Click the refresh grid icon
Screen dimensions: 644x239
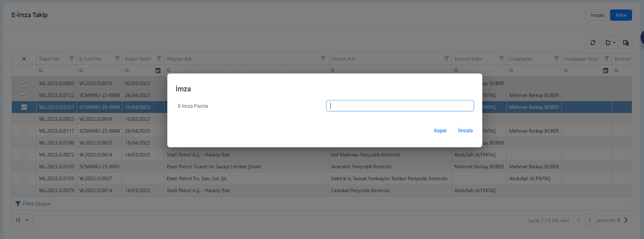pos(593,43)
